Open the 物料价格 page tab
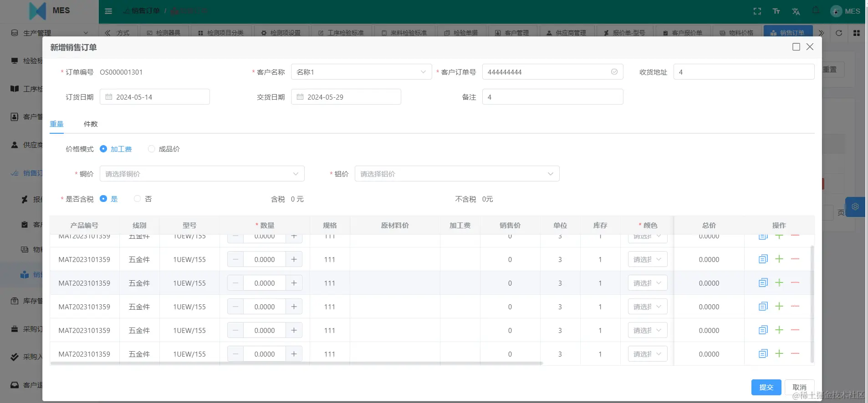The image size is (868, 403). point(736,33)
